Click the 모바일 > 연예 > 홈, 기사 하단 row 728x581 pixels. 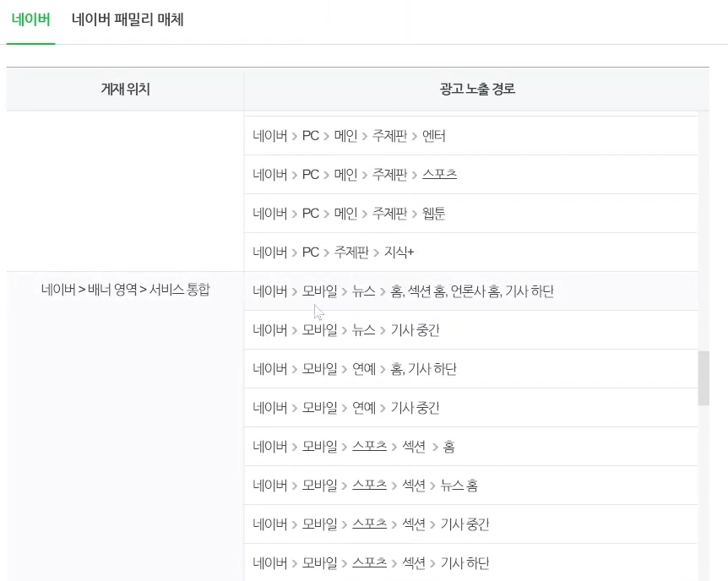point(470,369)
